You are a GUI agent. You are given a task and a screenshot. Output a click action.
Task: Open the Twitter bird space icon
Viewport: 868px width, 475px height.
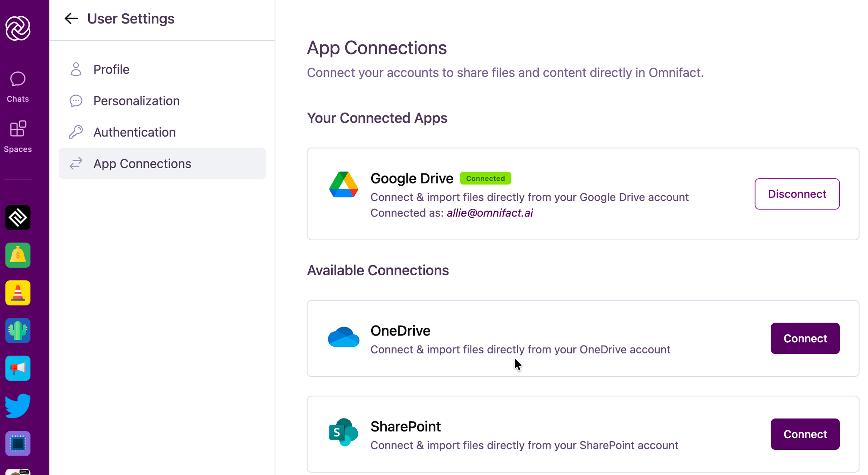(x=18, y=406)
